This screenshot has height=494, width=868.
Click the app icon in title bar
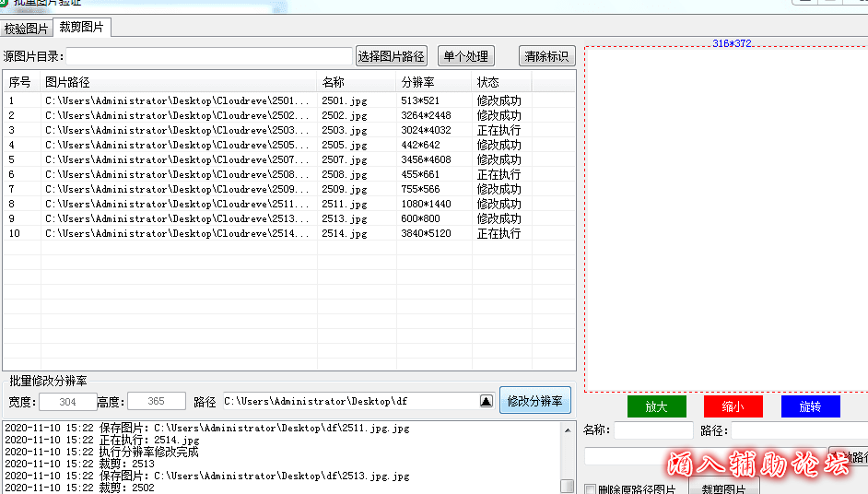pos(6,4)
